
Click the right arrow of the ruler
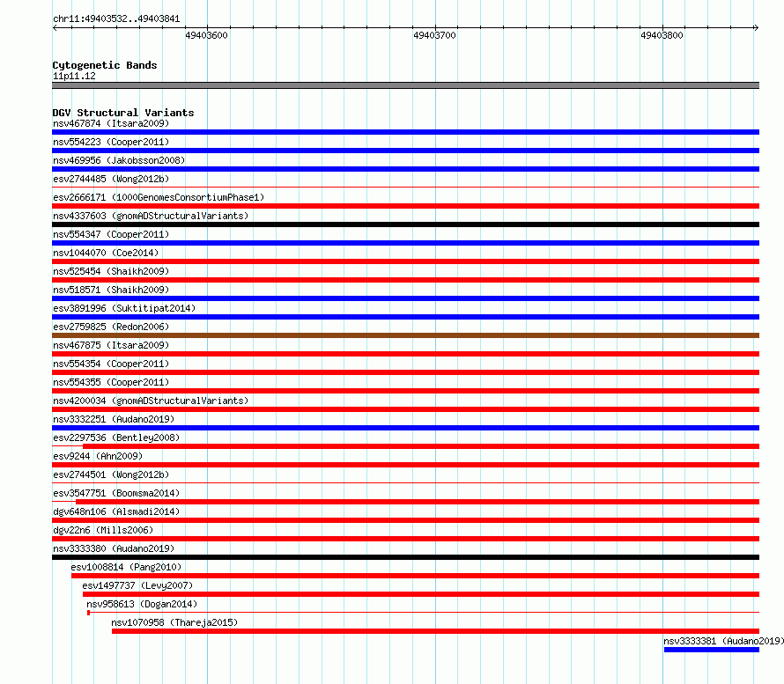pyautogui.click(x=757, y=27)
